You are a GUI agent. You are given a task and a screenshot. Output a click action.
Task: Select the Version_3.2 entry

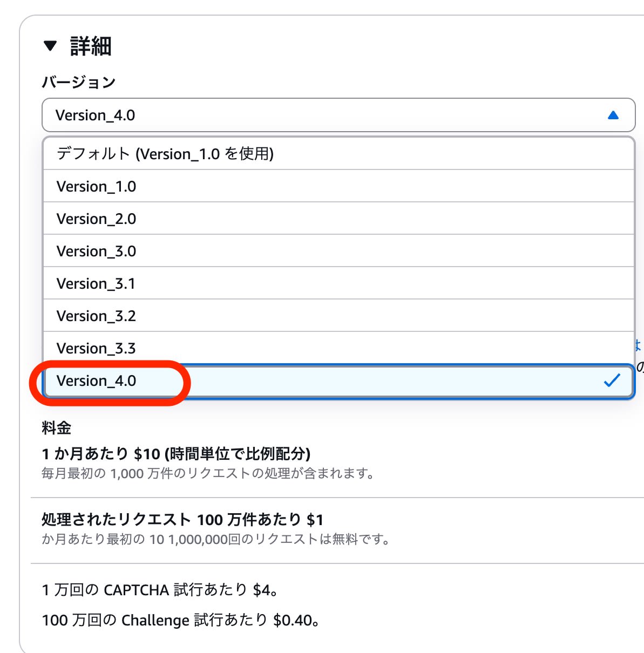[x=96, y=316]
